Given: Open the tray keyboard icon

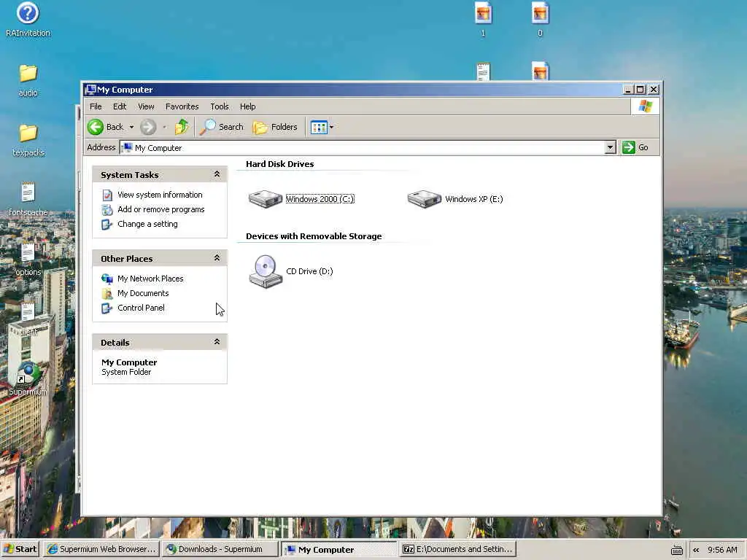Looking at the screenshot, I should (676, 550).
